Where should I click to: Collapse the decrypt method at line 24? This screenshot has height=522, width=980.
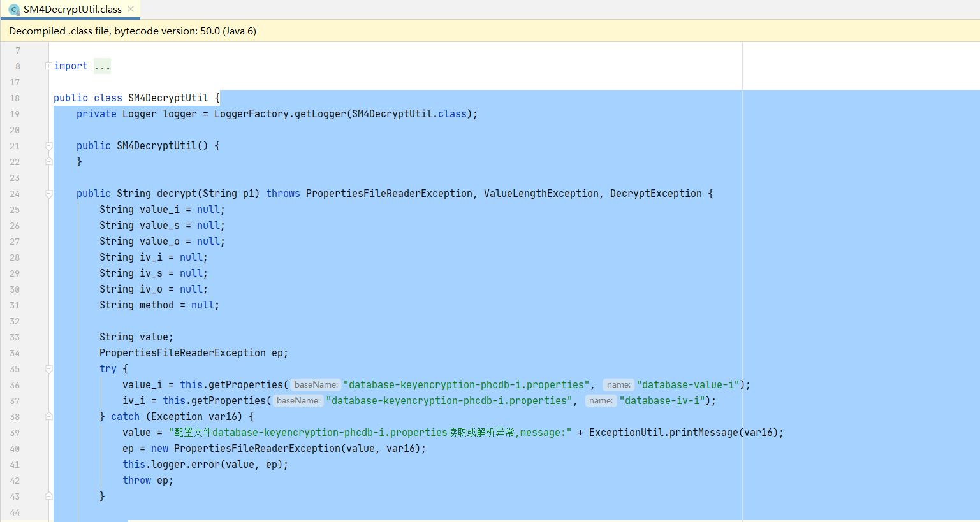click(x=48, y=194)
